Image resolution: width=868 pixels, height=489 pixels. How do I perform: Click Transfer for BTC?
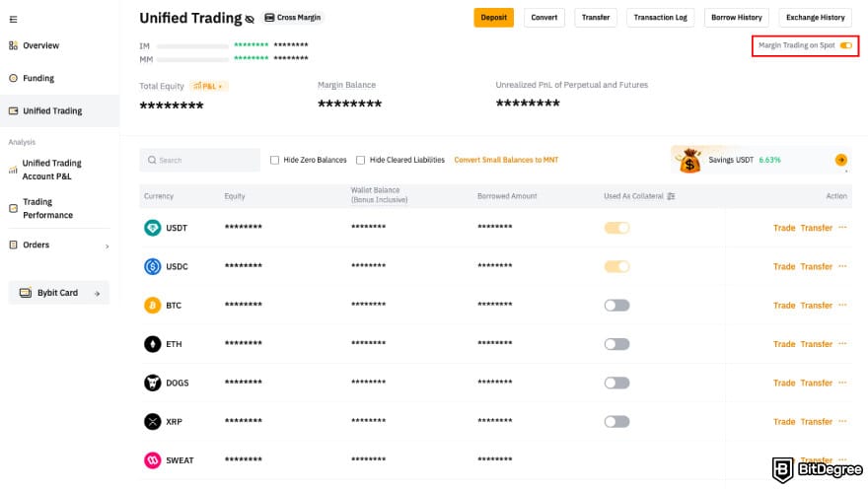(817, 306)
